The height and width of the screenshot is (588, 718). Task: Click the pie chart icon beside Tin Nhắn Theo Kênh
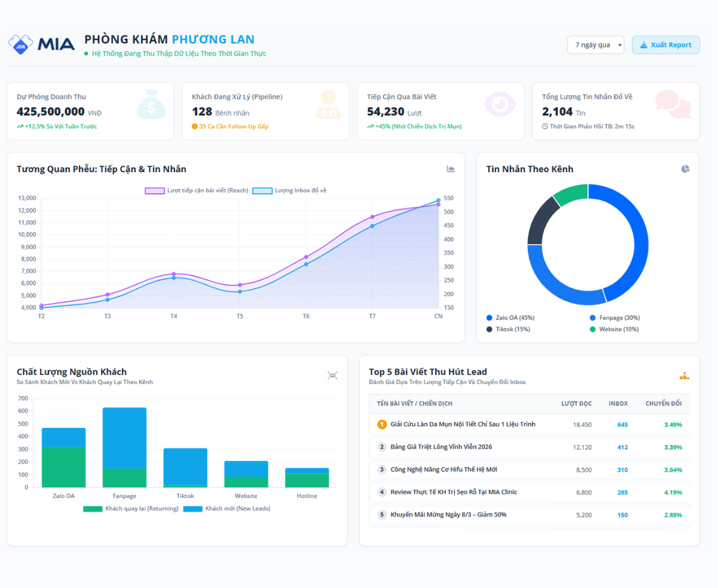pos(685,169)
